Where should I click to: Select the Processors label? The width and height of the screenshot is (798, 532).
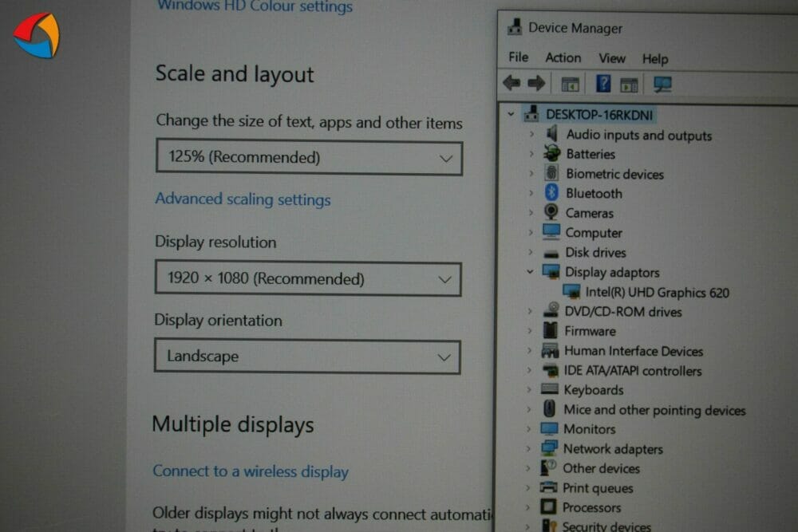591,507
